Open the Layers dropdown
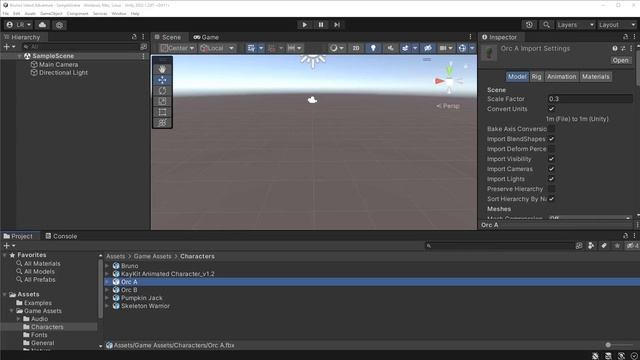 coord(576,25)
